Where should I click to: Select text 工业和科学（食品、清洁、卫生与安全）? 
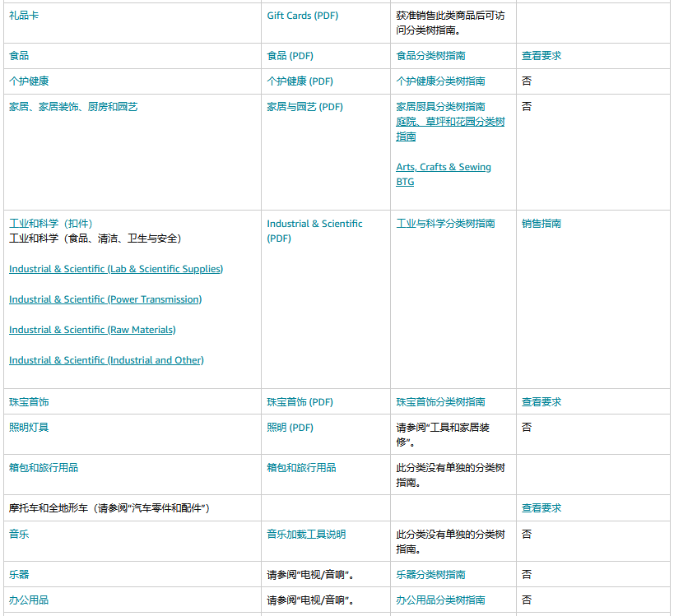[95, 239]
